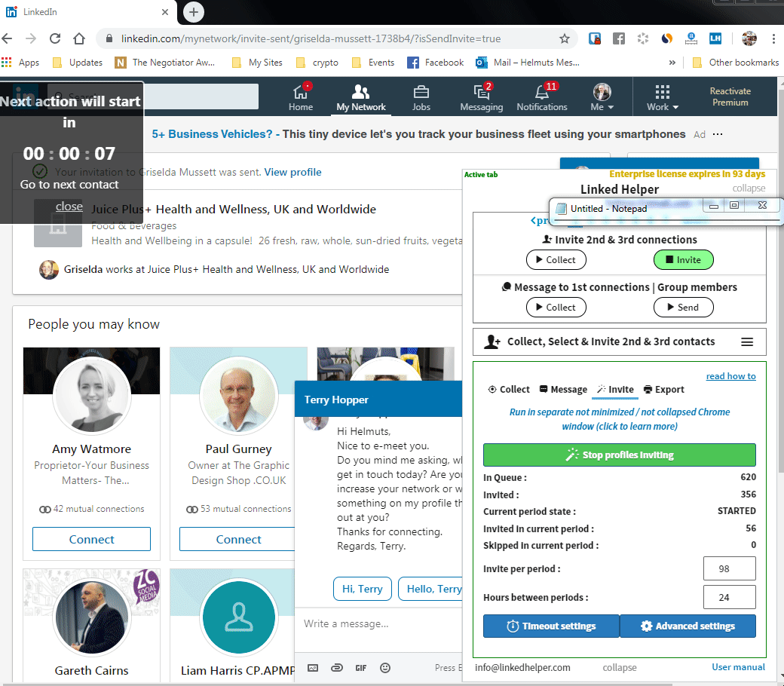Connect with Amy Watmore
Screen dimensions: 784x686
pyautogui.click(x=91, y=539)
